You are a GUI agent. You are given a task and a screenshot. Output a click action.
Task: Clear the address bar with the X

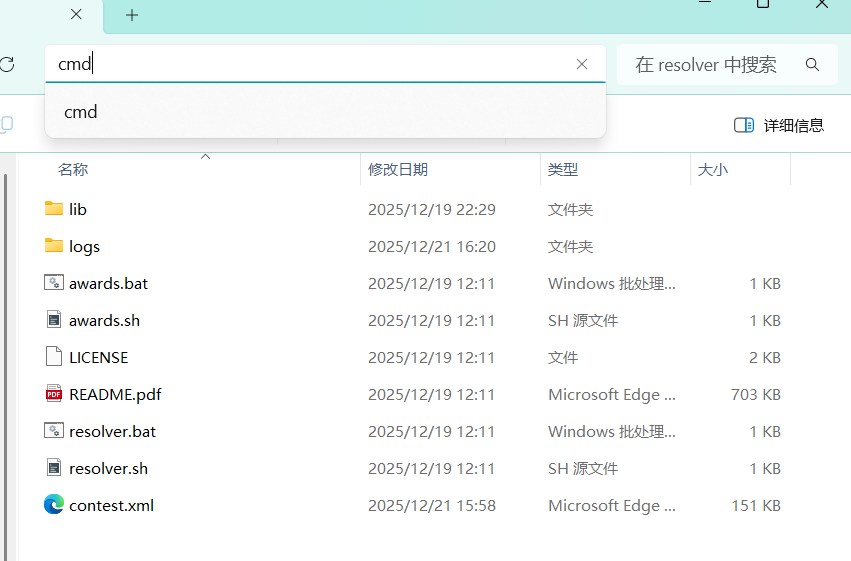pos(582,64)
